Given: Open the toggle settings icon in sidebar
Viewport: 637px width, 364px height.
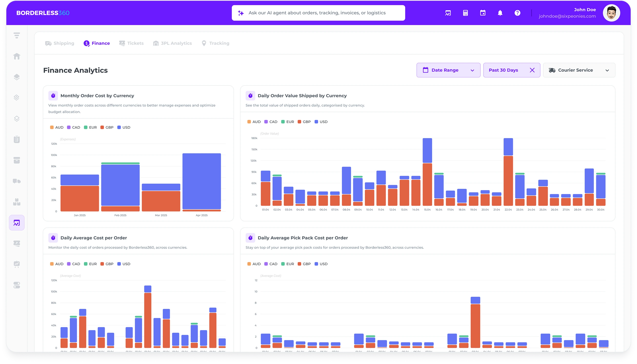Looking at the screenshot, I should coord(17,285).
